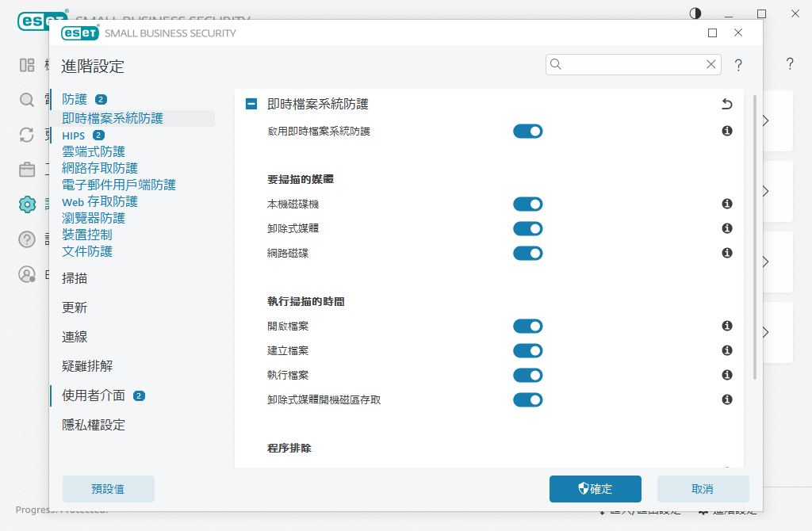This screenshot has width=812, height=531.
Task: Click the user account icon in the sidebar
Action: (27, 274)
